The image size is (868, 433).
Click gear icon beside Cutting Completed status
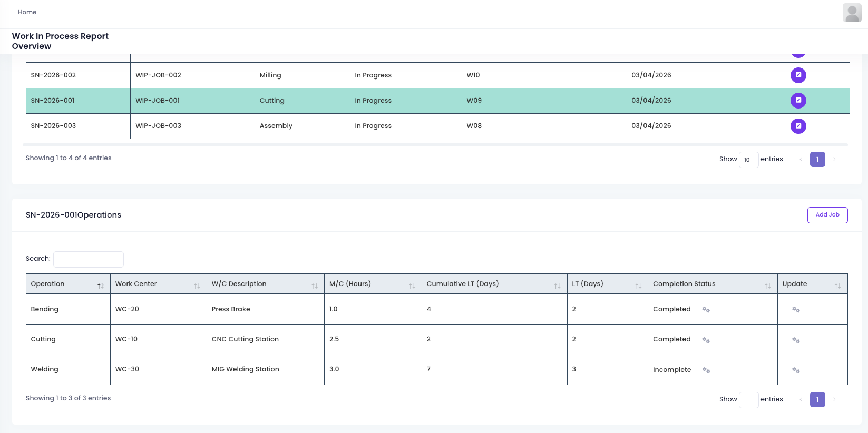tap(706, 340)
